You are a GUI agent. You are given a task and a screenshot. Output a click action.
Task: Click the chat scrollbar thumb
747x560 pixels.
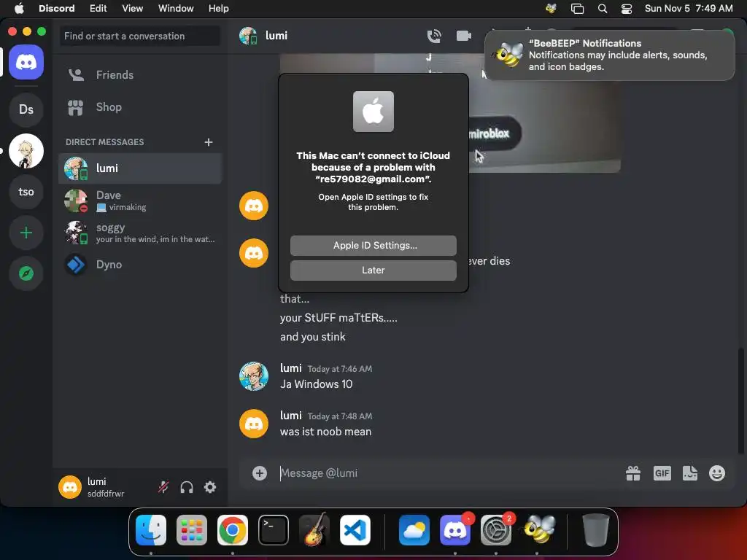click(x=741, y=401)
